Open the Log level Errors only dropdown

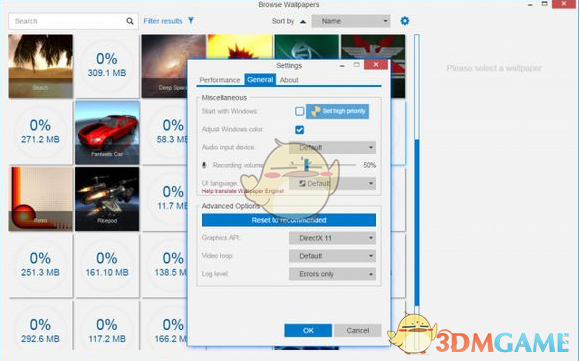click(x=332, y=274)
